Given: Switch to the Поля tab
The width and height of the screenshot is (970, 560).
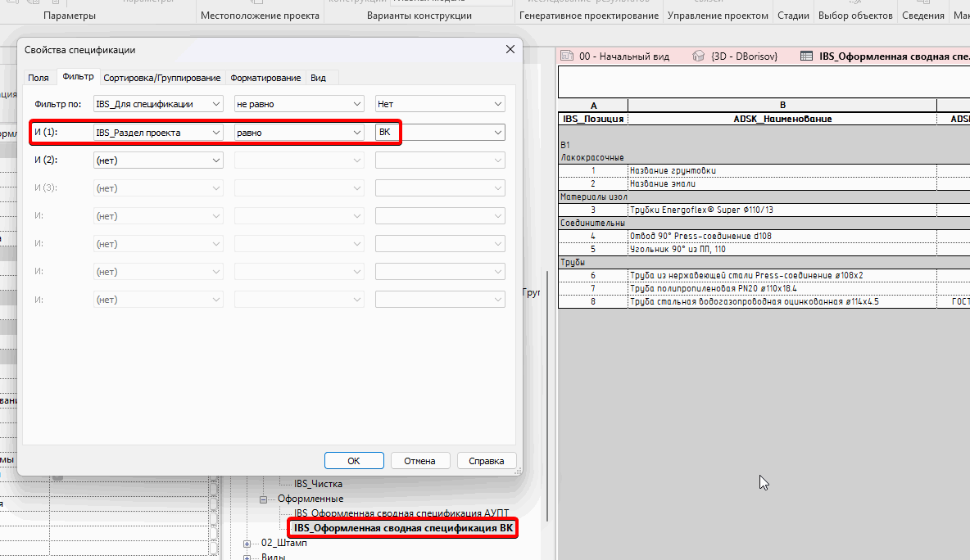Looking at the screenshot, I should tap(39, 77).
